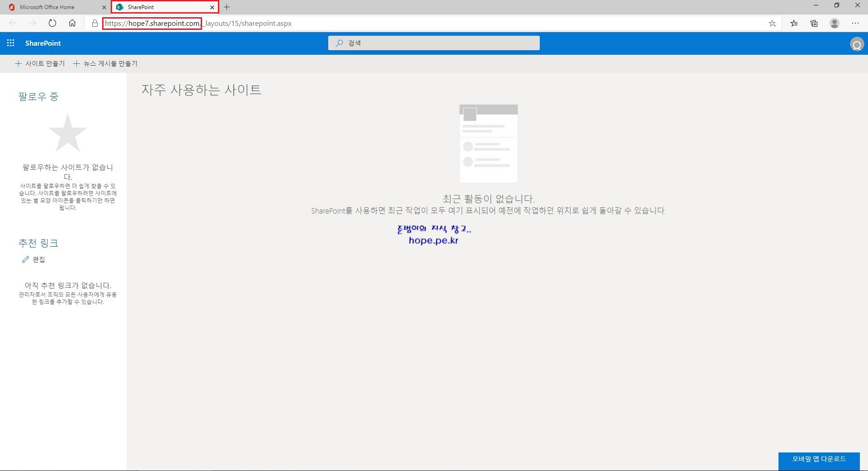The width and height of the screenshot is (868, 471).
Task: Restore down the browser window
Action: coord(837,5)
